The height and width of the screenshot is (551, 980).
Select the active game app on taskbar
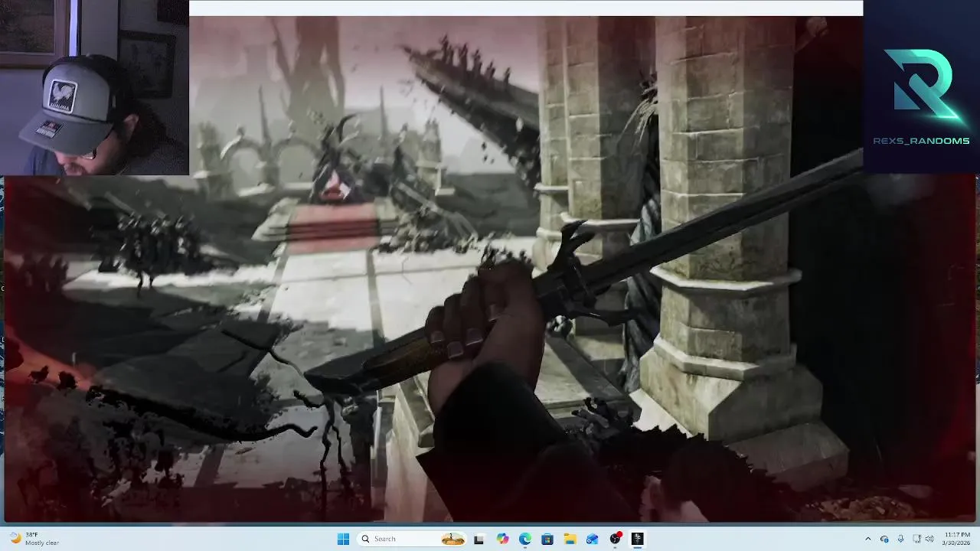tap(637, 539)
